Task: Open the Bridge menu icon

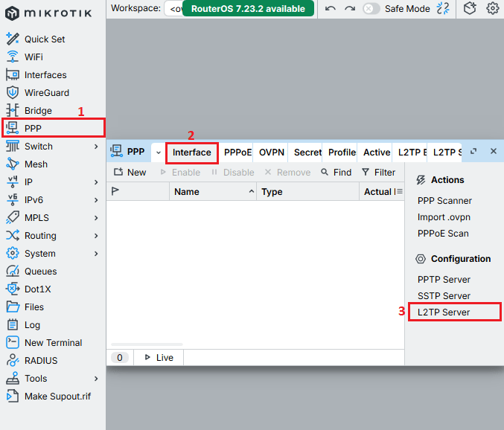Action: (13, 110)
